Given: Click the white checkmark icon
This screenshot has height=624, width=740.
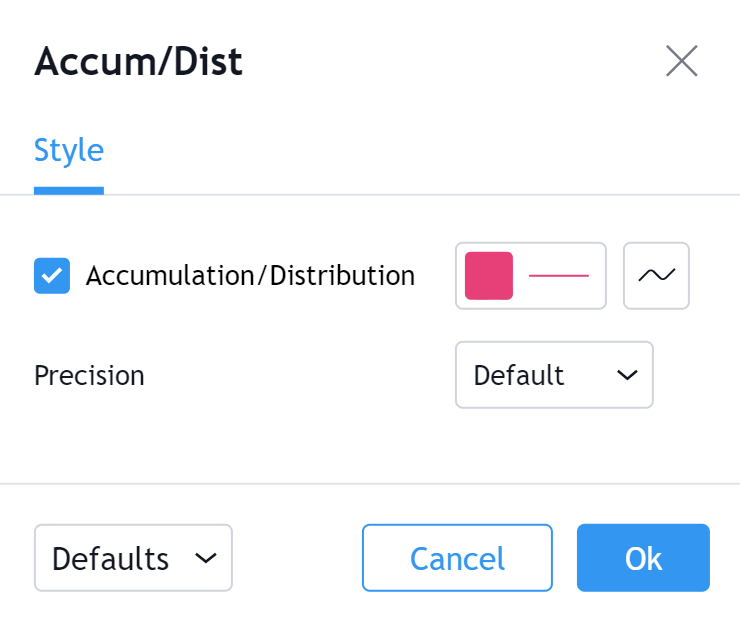Looking at the screenshot, I should point(52,276).
